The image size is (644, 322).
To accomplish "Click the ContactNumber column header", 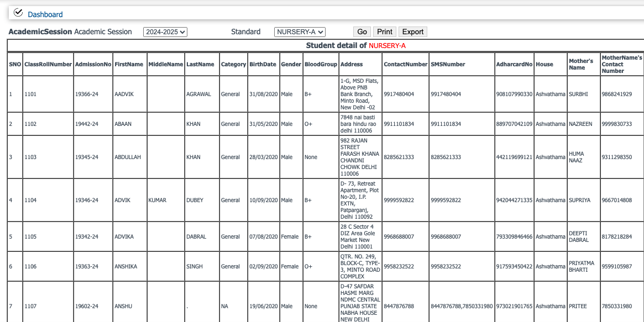I will click(406, 65).
